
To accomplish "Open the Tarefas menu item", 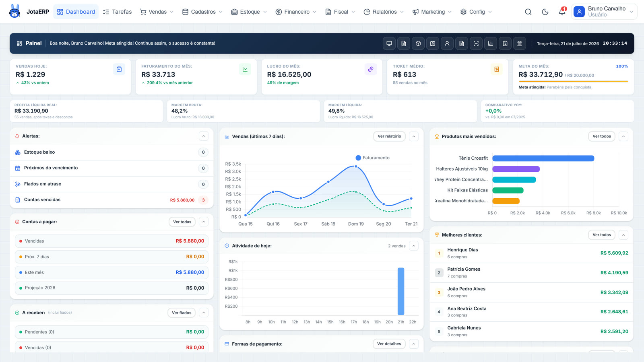I will click(118, 12).
